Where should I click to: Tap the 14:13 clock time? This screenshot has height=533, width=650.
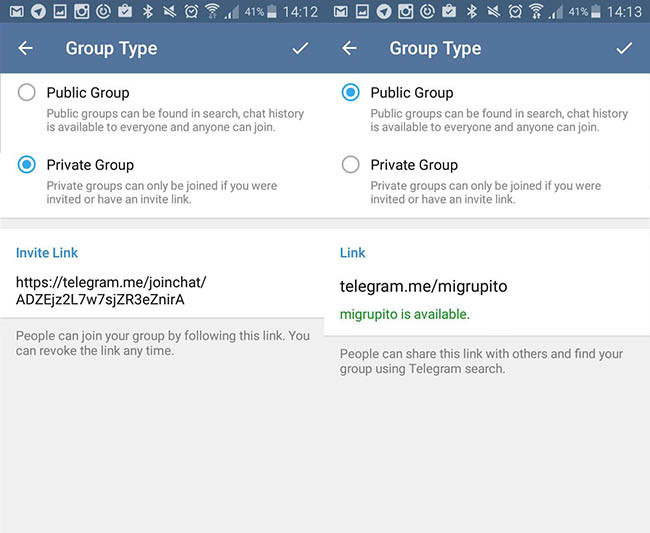(x=624, y=12)
